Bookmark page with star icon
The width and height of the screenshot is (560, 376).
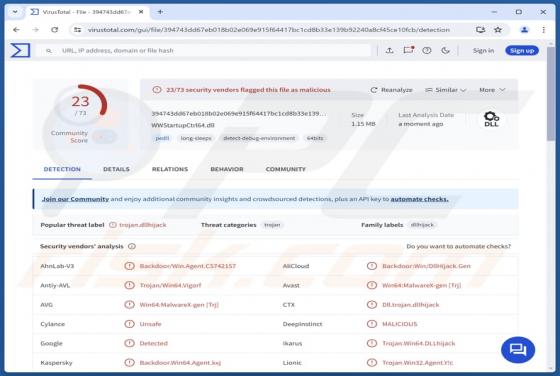click(498, 30)
